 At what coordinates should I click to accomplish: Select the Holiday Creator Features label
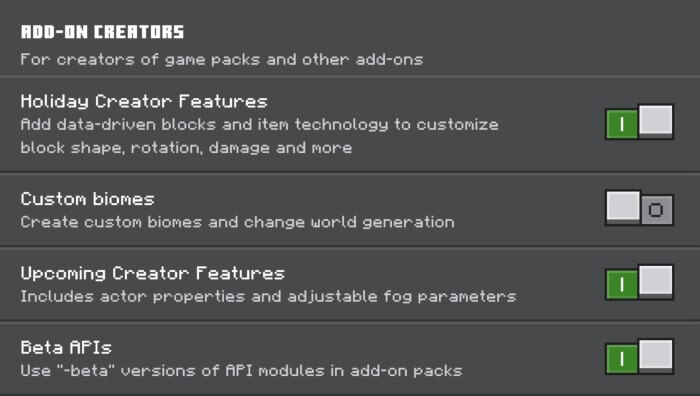144,102
